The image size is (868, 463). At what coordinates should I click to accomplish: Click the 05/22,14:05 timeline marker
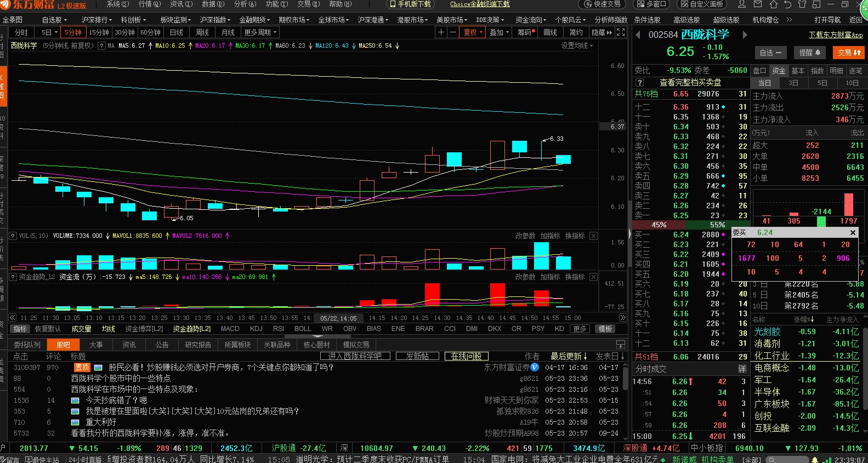pyautogui.click(x=338, y=318)
